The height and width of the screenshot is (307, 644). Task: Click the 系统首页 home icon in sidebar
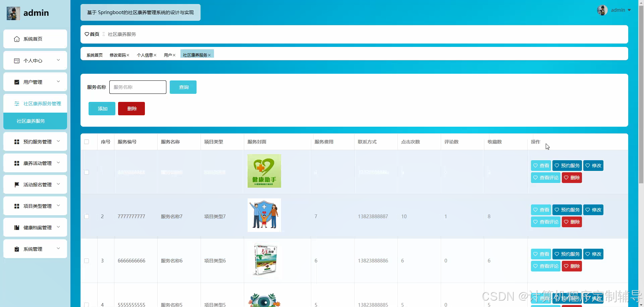coord(17,39)
